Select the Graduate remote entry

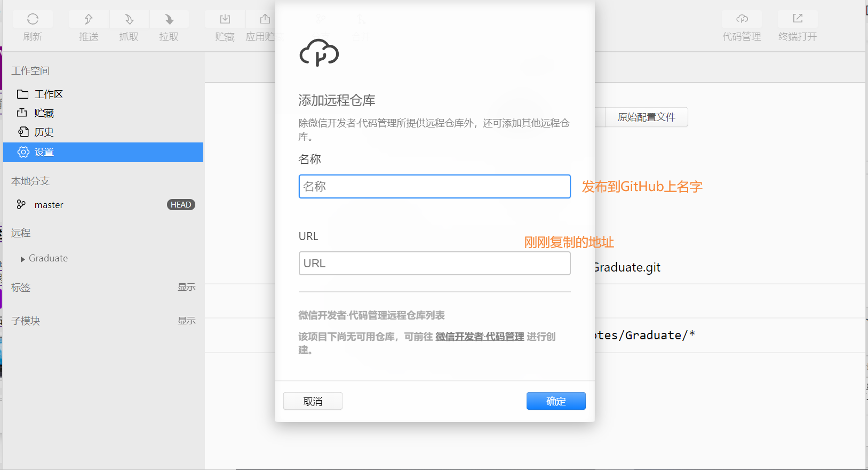[48, 258]
